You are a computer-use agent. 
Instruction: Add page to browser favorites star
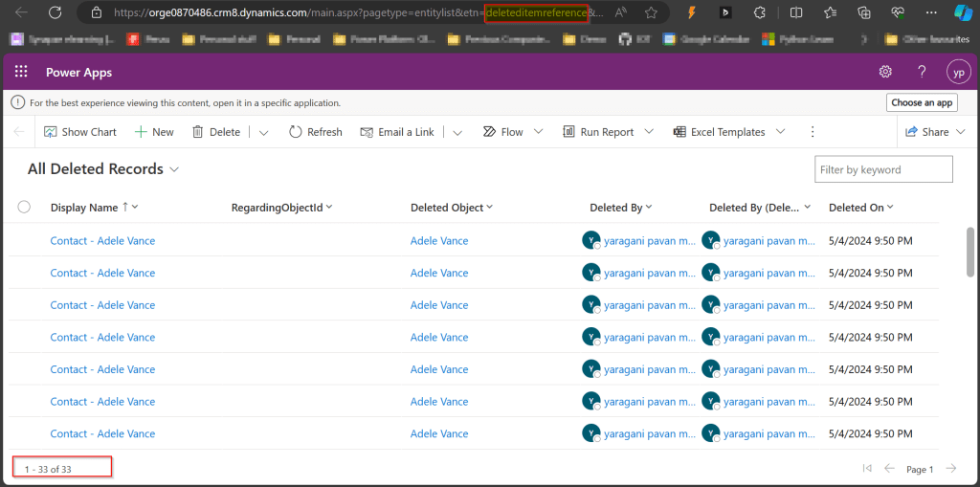point(651,12)
